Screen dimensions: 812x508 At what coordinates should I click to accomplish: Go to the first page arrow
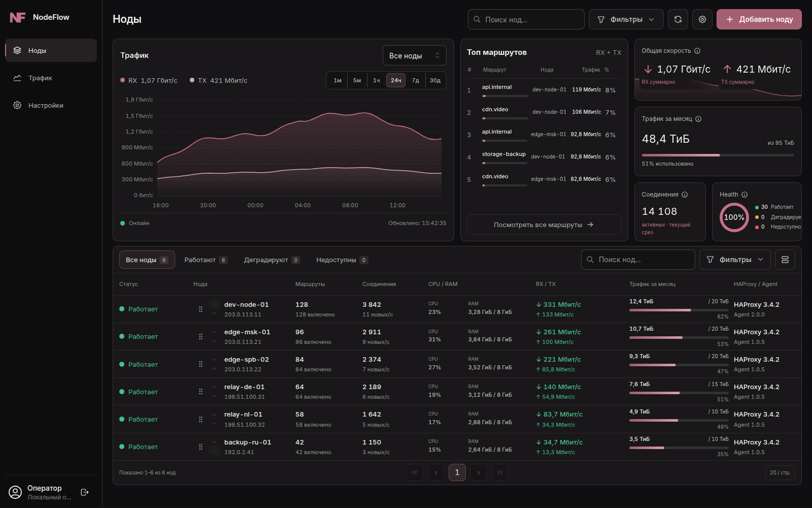click(415, 472)
